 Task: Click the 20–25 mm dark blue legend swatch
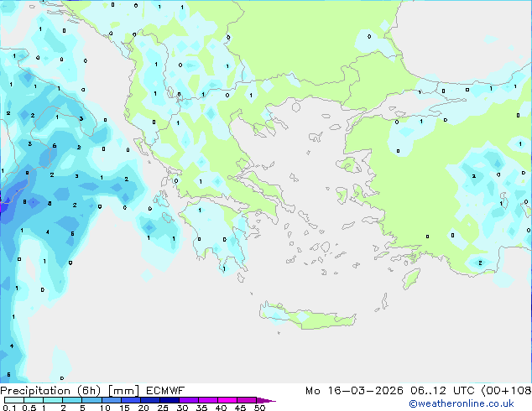click(x=150, y=400)
